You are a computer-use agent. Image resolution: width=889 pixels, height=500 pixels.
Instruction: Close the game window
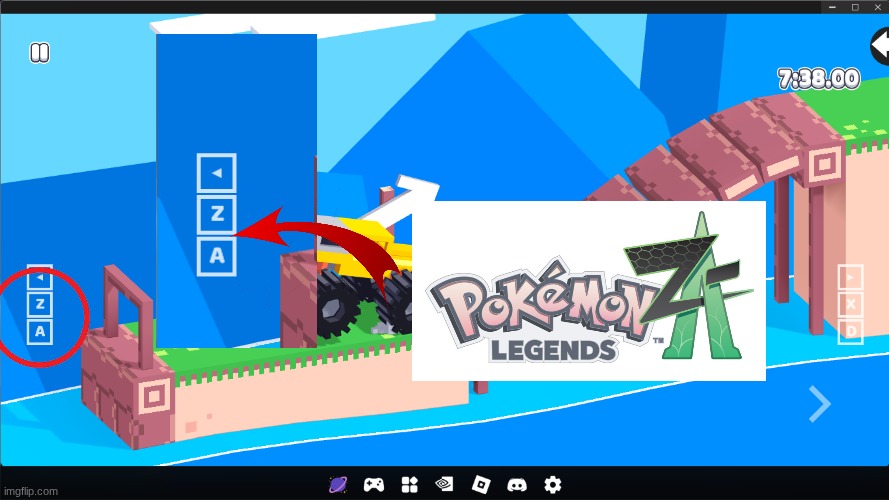click(878, 7)
